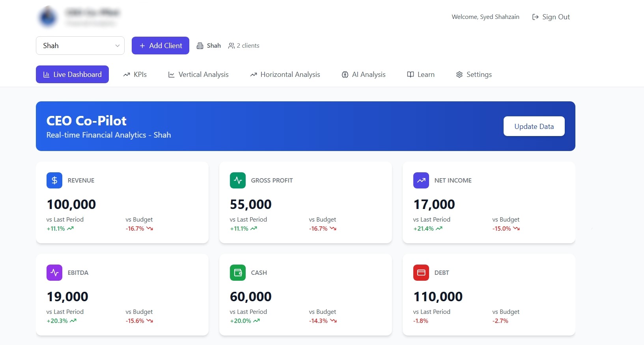Switch to the KPIs tab
Screen dimensions: 644x345
pos(135,75)
